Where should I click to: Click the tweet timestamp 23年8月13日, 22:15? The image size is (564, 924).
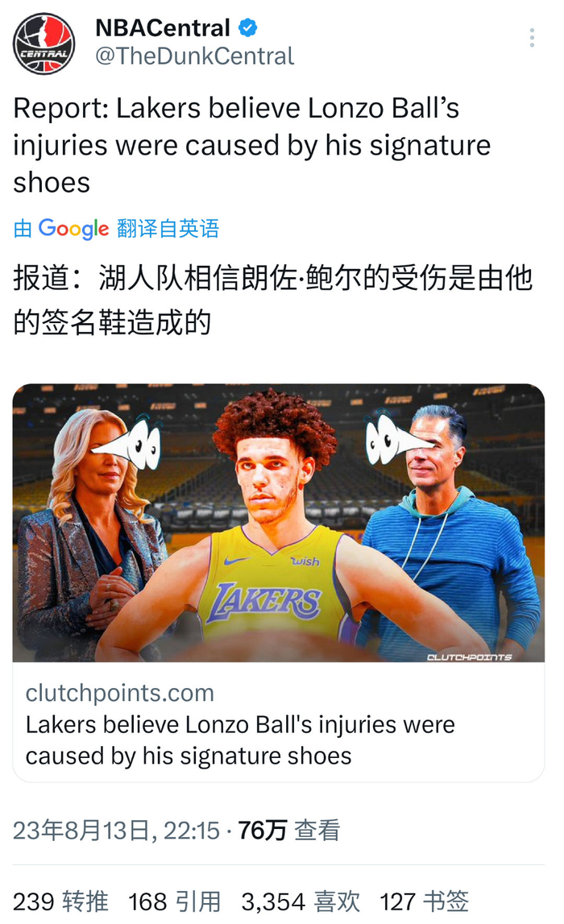point(116,831)
